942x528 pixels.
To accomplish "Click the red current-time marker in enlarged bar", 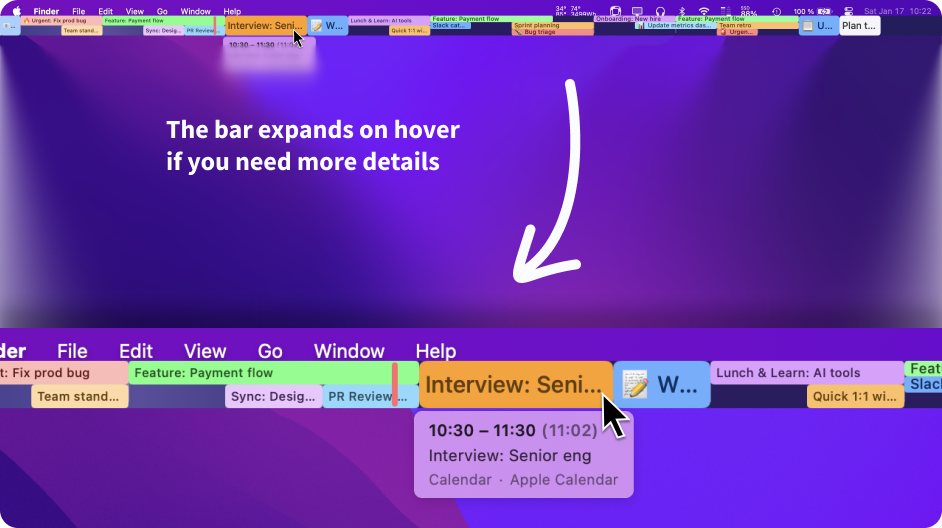I will (394, 384).
